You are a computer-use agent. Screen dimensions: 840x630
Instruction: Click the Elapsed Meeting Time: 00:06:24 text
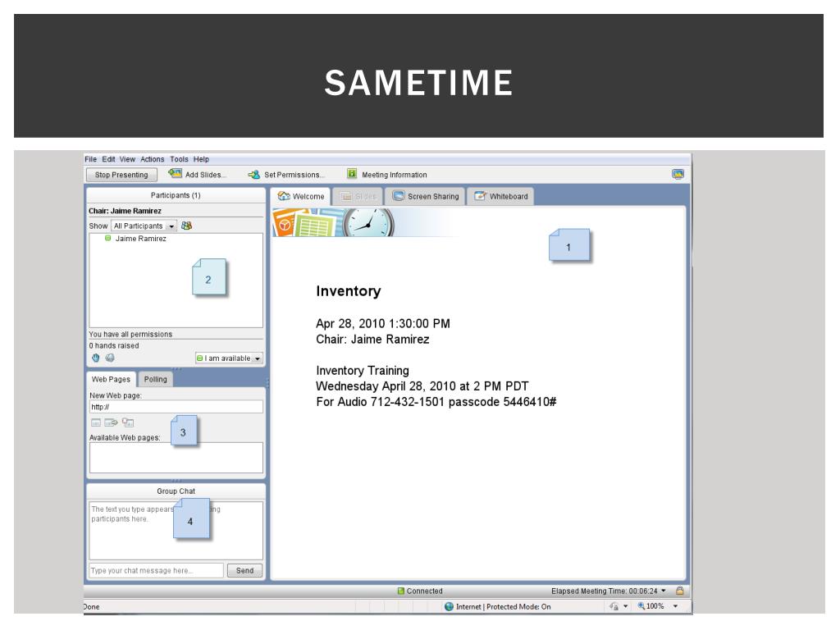point(605,591)
